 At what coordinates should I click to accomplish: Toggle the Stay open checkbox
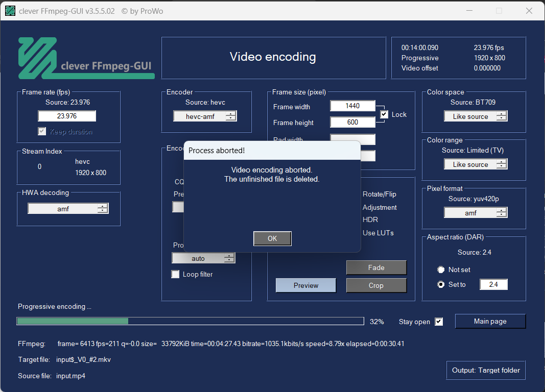tap(439, 322)
